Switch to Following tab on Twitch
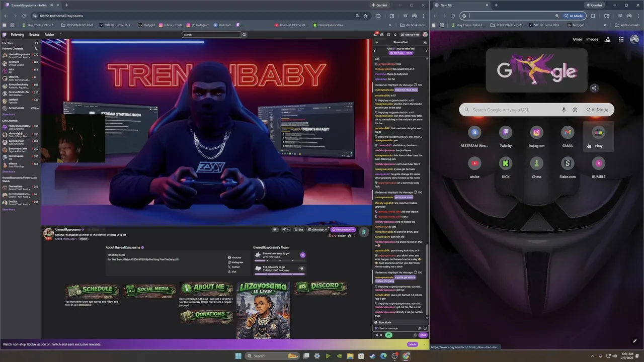 coord(17,35)
